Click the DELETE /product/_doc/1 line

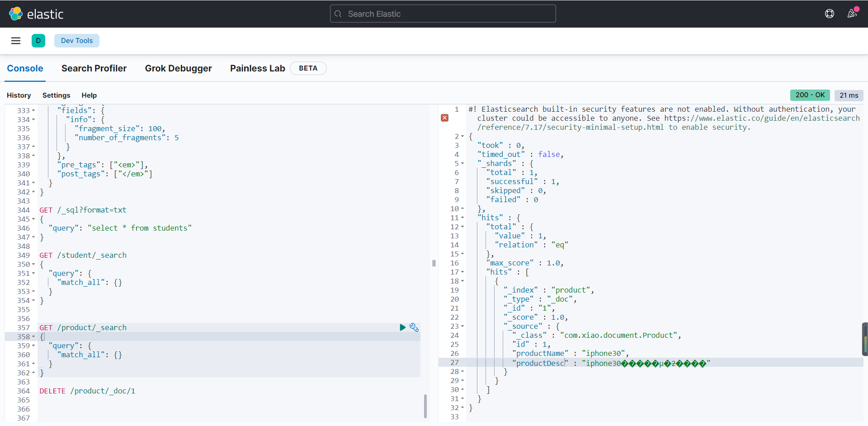tap(87, 391)
